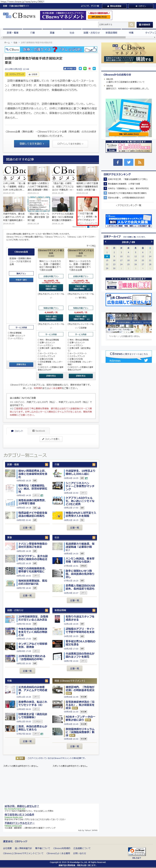Image resolution: width=156 pixels, height=868 pixels.
Task: Open the ホーム breadcrumb link
Action: tap(7, 43)
